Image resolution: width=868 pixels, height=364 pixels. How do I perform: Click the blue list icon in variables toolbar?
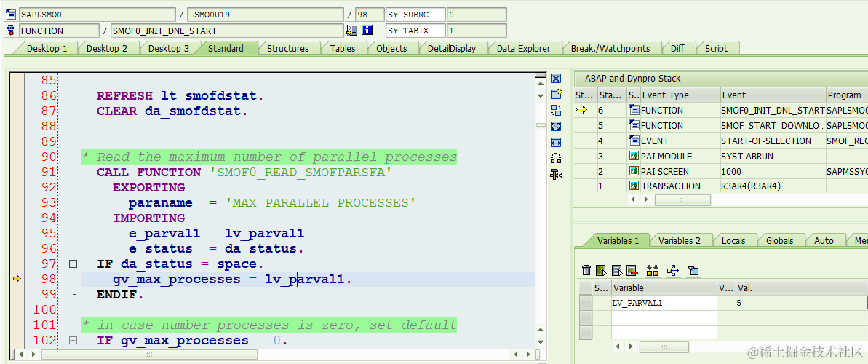617,270
